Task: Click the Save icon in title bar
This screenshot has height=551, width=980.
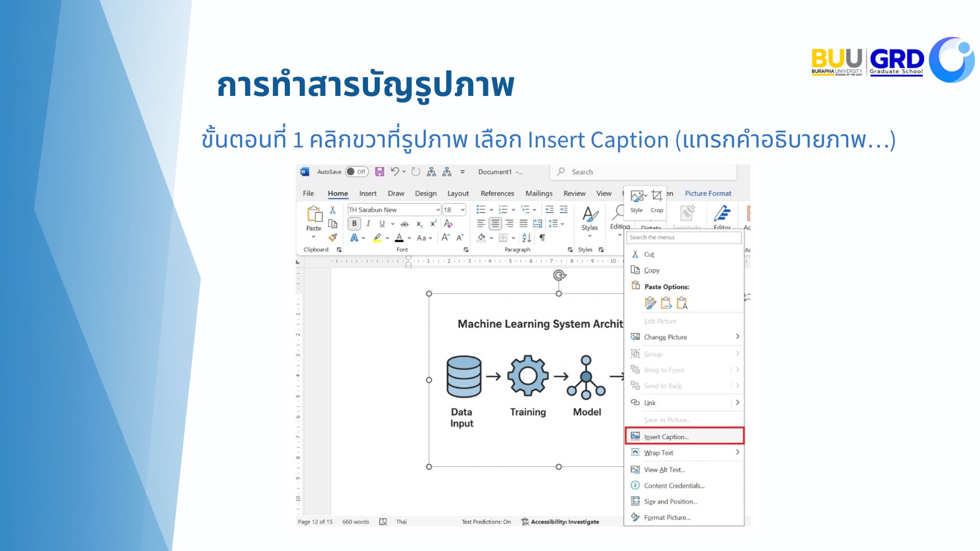Action: coord(379,172)
